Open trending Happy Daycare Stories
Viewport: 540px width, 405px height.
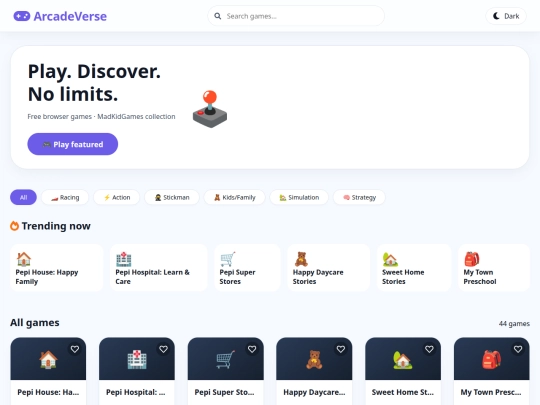pos(329,268)
